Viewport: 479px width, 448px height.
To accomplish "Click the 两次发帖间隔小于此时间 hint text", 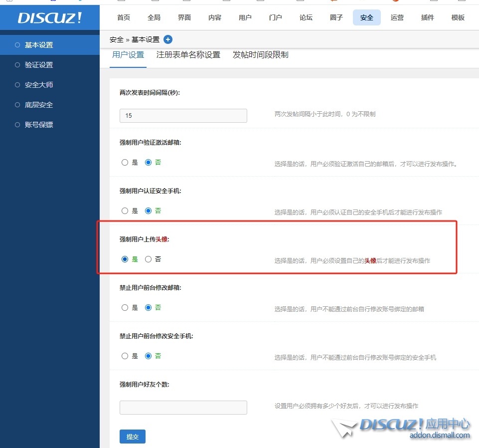I will tap(324, 114).
